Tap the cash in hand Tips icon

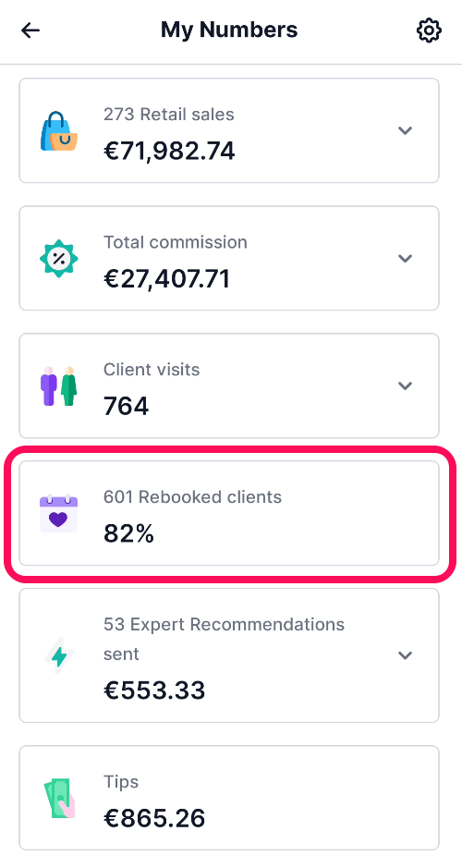(x=58, y=799)
